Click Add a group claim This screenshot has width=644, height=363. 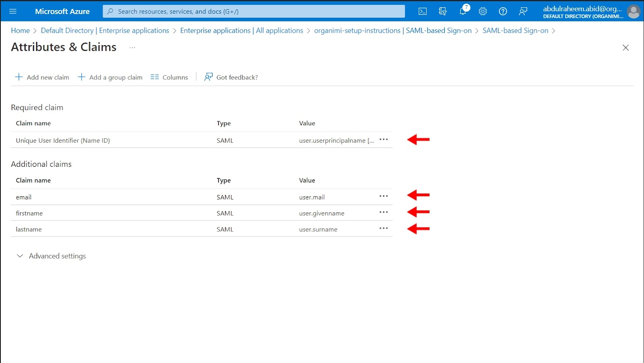point(110,77)
